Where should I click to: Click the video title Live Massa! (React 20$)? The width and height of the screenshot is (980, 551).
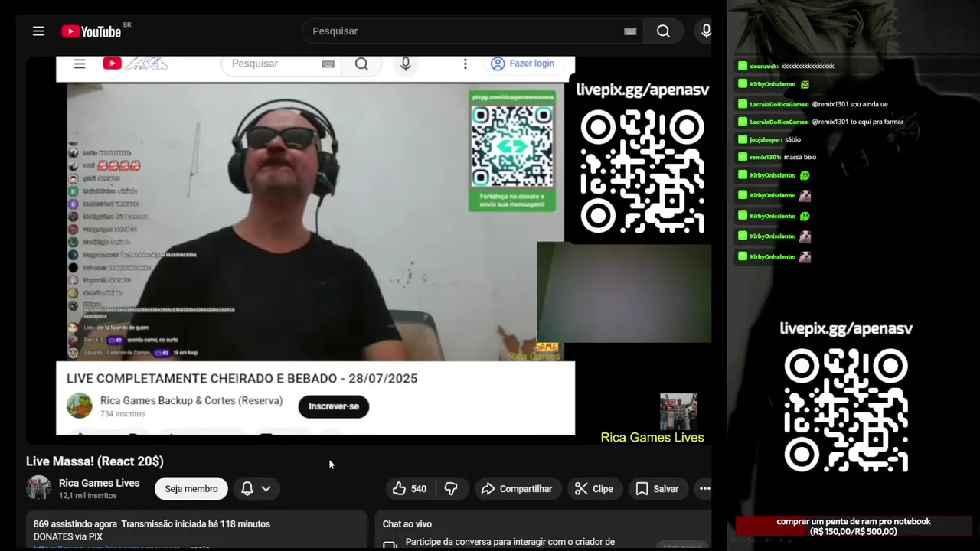[x=95, y=461]
